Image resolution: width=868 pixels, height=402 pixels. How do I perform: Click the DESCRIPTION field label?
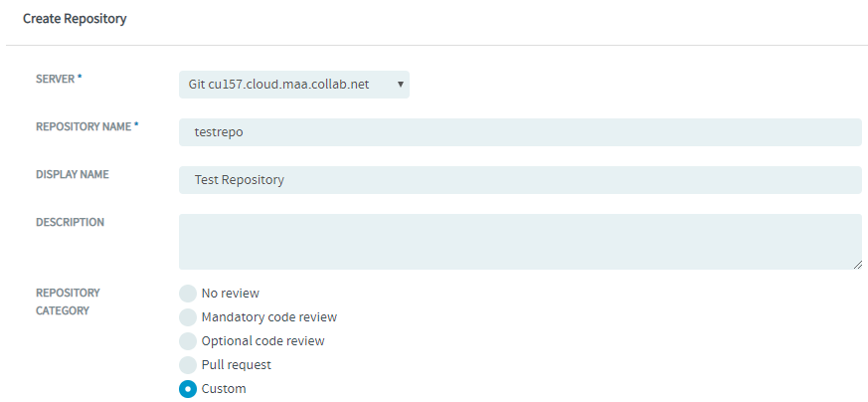coord(70,222)
